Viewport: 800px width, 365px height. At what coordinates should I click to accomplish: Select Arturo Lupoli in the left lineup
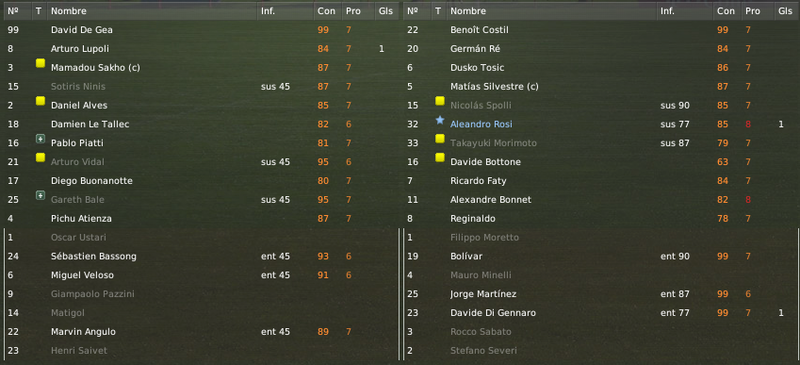(202, 49)
